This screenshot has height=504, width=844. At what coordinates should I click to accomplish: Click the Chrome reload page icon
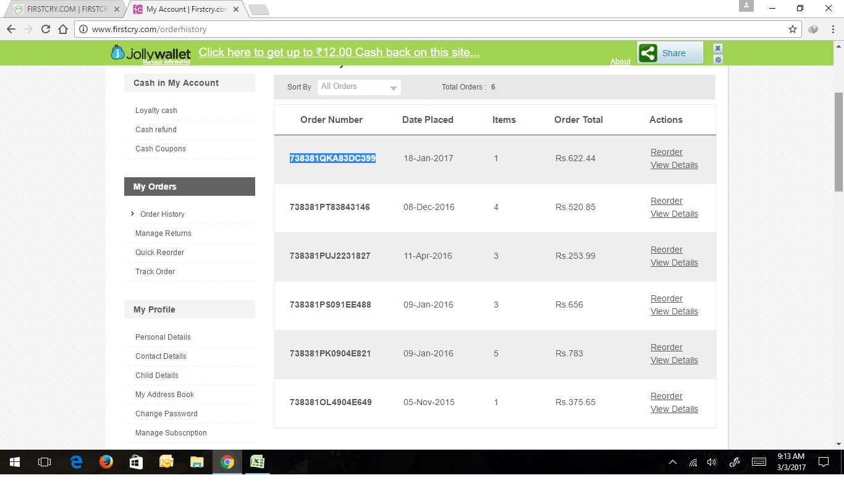45,29
